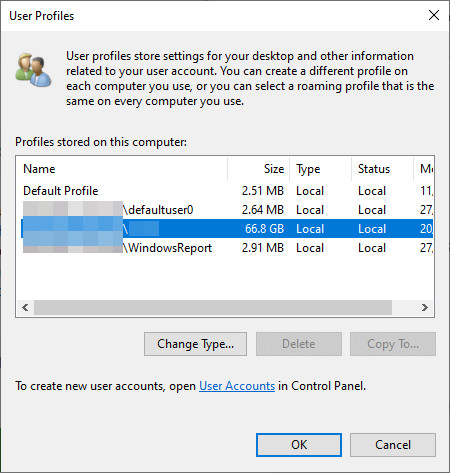Click the Copy To button
This screenshot has width=450, height=473.
tap(393, 344)
